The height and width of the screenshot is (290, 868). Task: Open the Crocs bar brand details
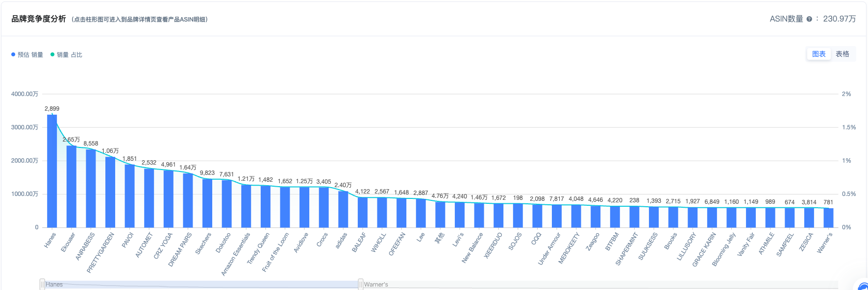(323, 207)
